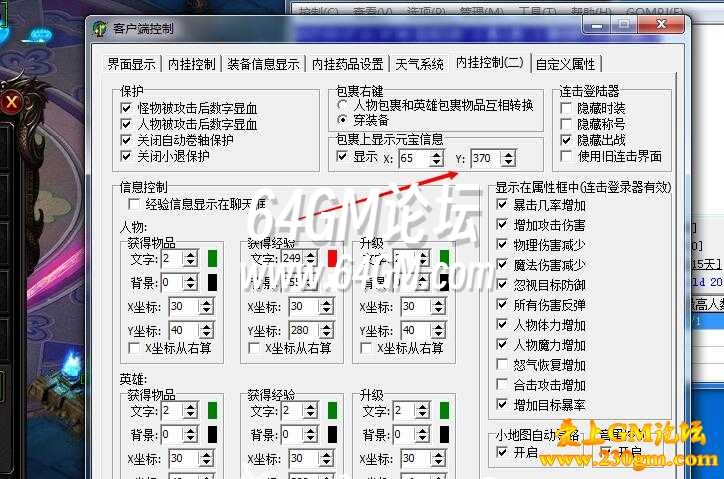
Task: Adjust 英雄 获得物品 文字 spinner
Action: [x=190, y=410]
